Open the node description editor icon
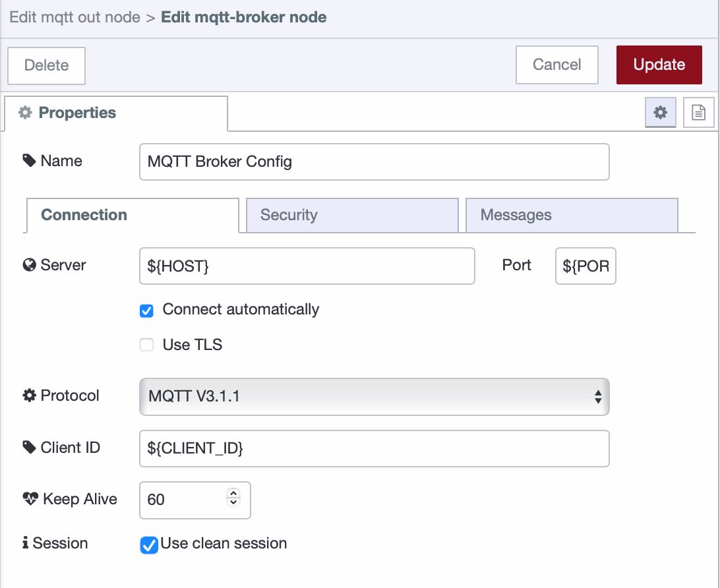This screenshot has width=720, height=588. pyautogui.click(x=700, y=112)
